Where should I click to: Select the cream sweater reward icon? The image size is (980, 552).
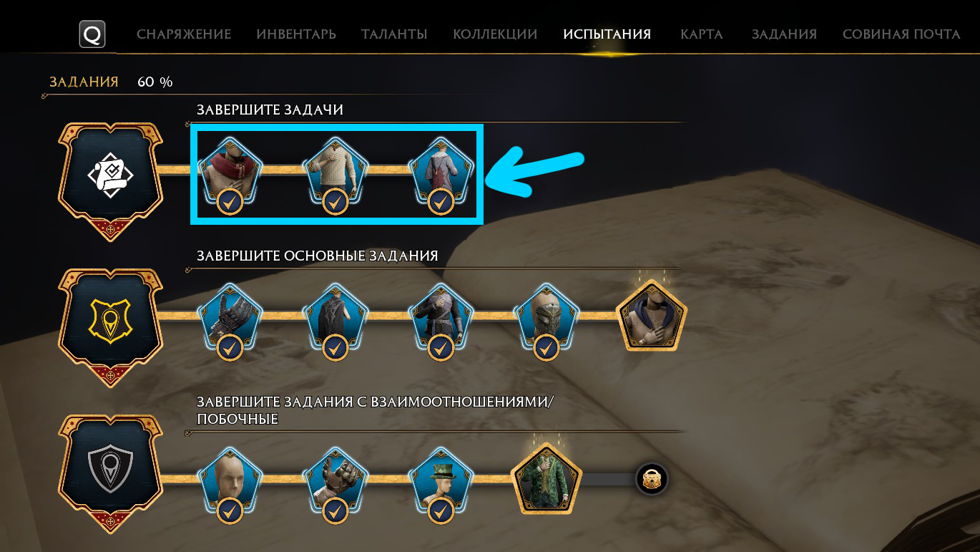point(335,170)
